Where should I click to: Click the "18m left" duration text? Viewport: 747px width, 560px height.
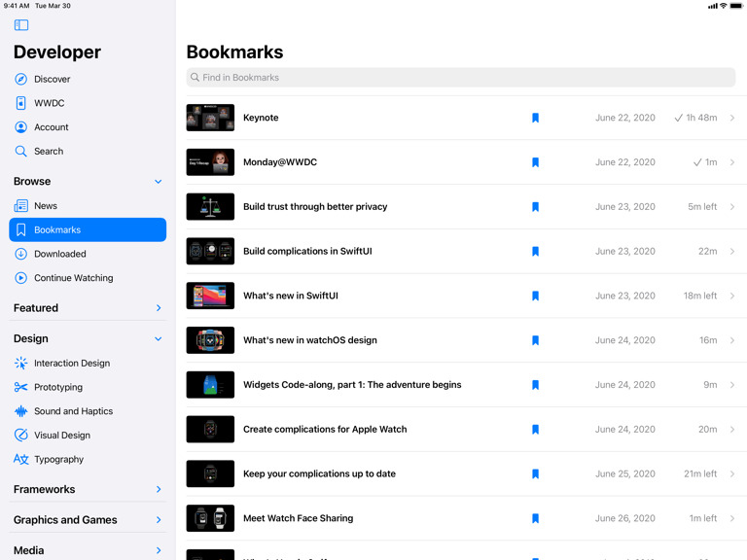click(x=700, y=296)
